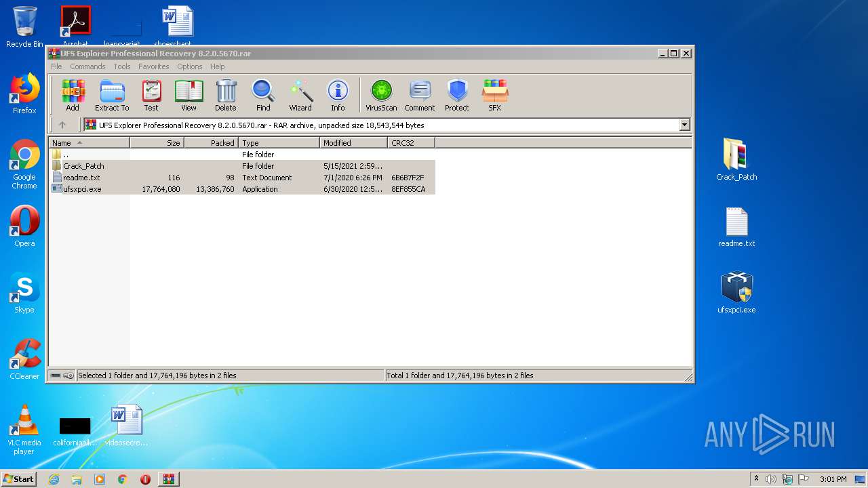Click the 13,386,760 packed value cell
868x488 pixels.
coord(215,189)
